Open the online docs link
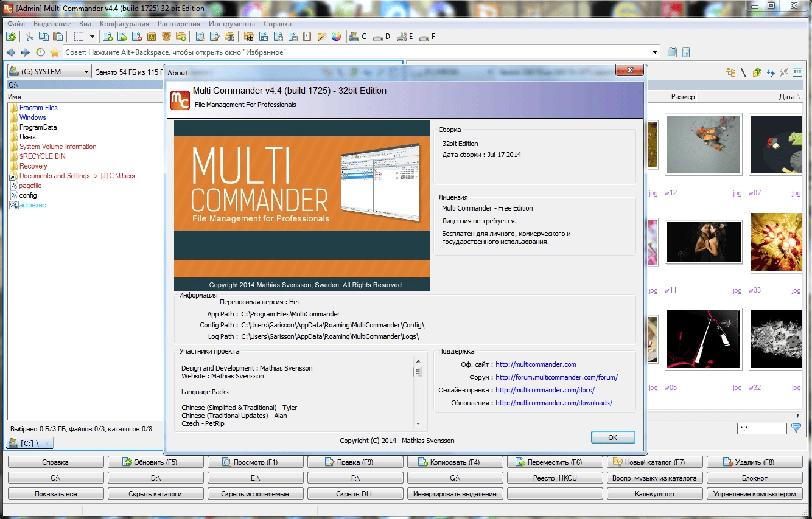The image size is (812, 519). 545,390
